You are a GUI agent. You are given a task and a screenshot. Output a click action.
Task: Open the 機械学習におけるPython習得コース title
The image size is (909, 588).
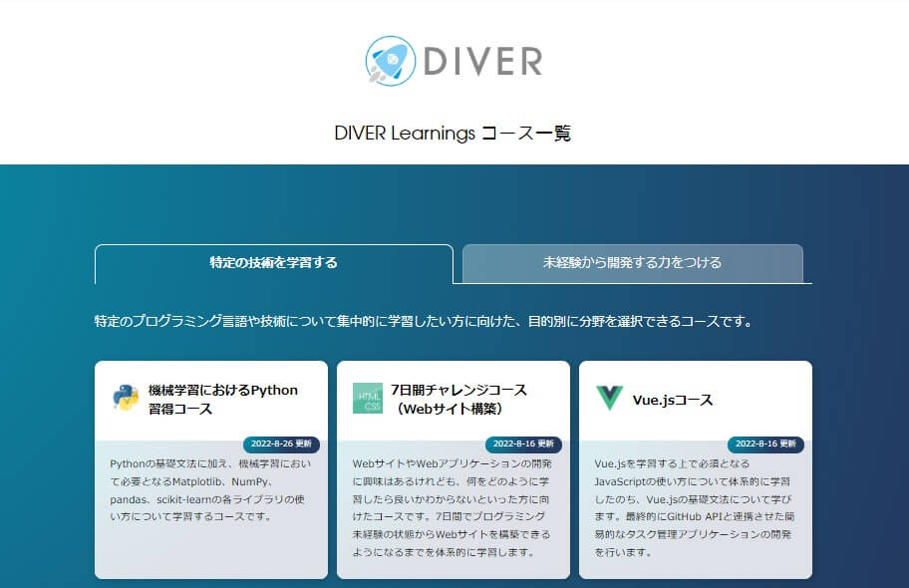pyautogui.click(x=222, y=400)
